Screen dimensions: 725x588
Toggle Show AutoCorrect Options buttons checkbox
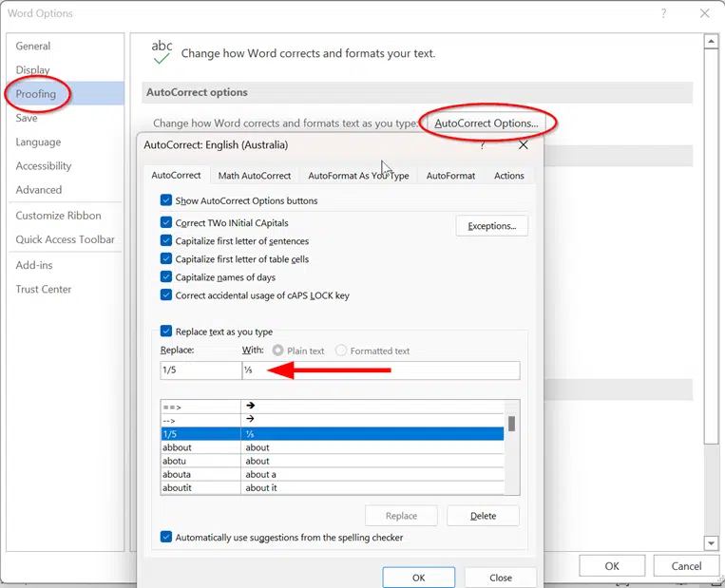(166, 200)
